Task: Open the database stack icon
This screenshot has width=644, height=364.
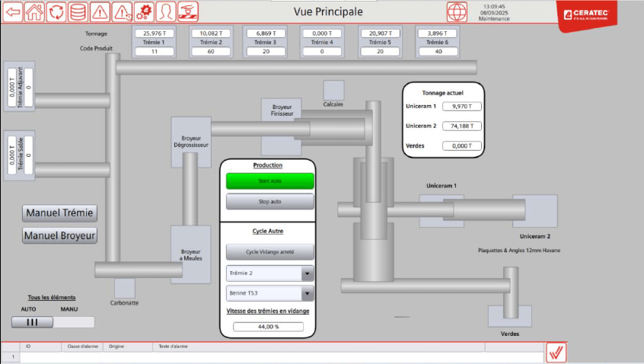Action: [x=78, y=11]
